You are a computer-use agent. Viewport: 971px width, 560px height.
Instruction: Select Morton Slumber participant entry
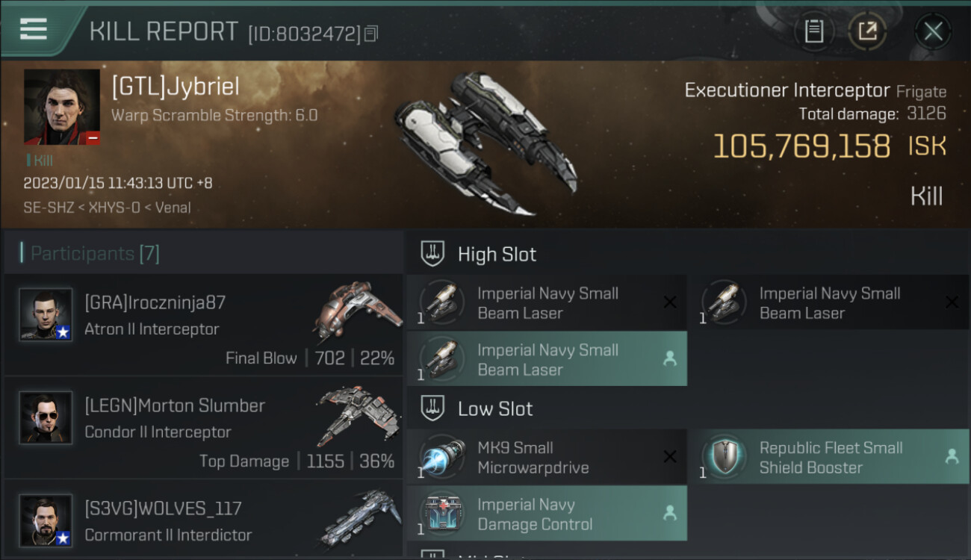(203, 428)
